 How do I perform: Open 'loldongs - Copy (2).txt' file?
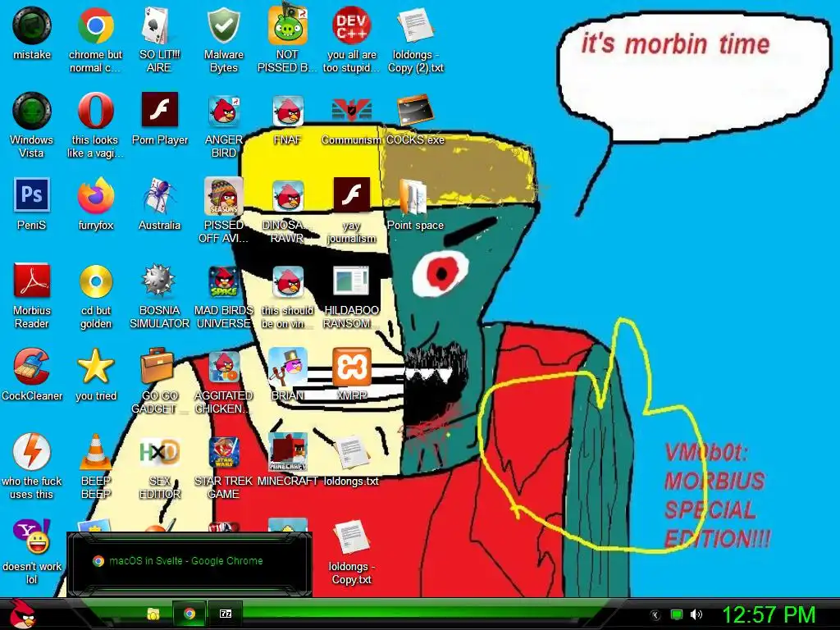coord(415,27)
